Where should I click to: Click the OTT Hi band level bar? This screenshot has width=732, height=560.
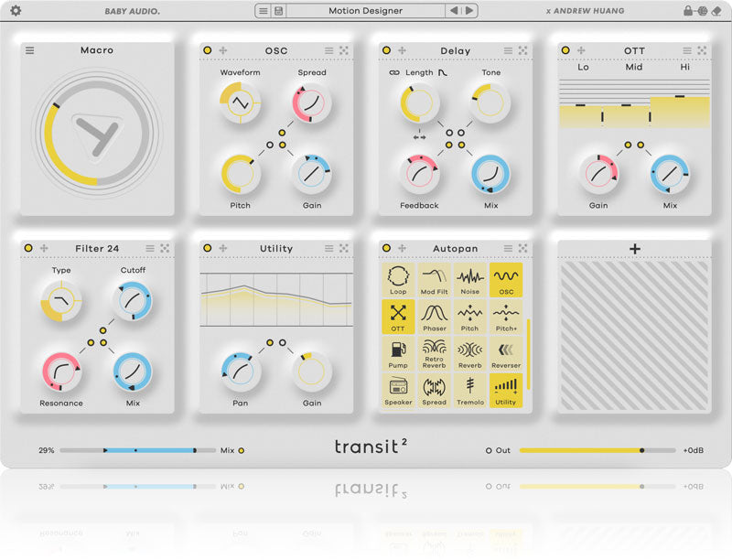[680, 112]
